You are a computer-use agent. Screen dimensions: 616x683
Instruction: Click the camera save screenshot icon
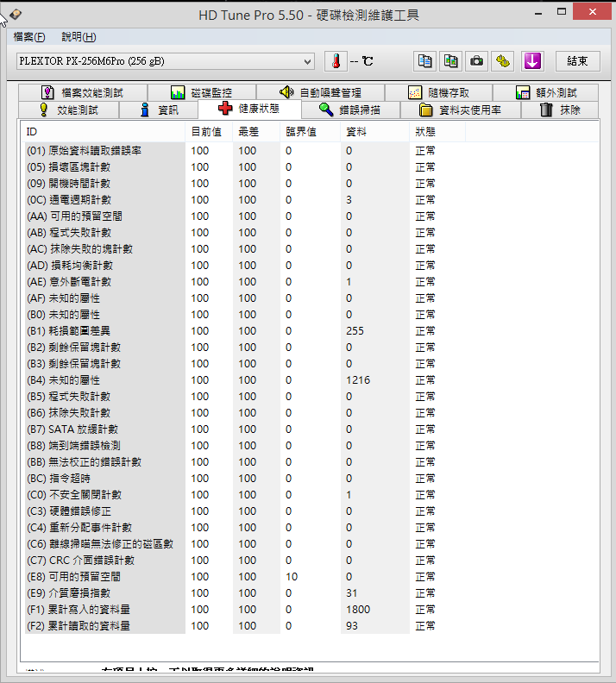pos(476,61)
